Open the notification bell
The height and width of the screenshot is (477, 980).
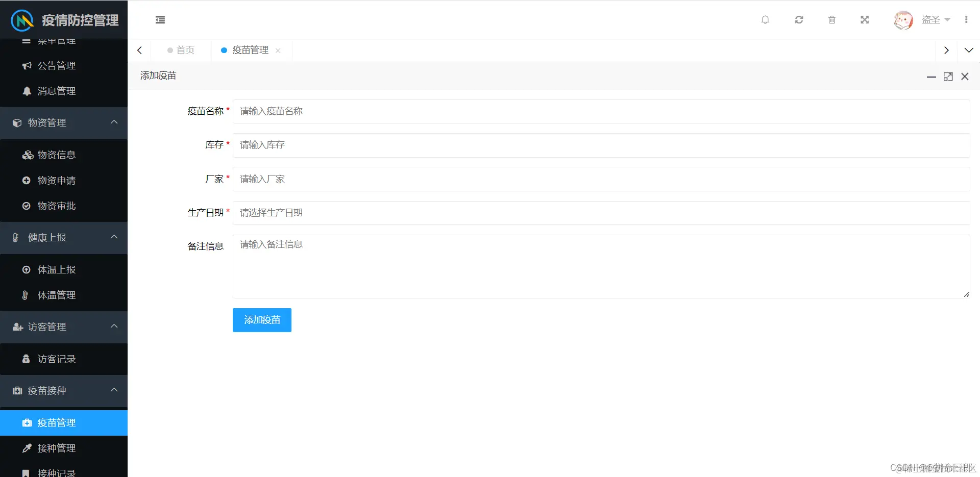pos(765,20)
